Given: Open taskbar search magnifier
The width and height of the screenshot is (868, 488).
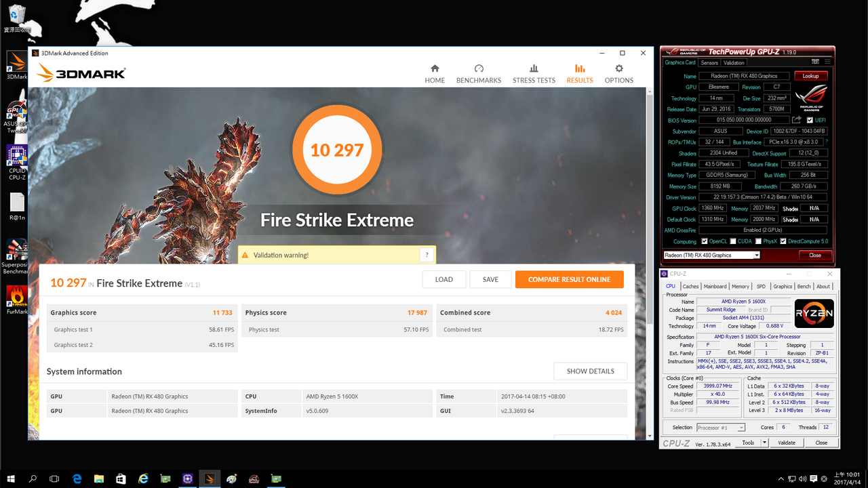Looking at the screenshot, I should point(33,479).
